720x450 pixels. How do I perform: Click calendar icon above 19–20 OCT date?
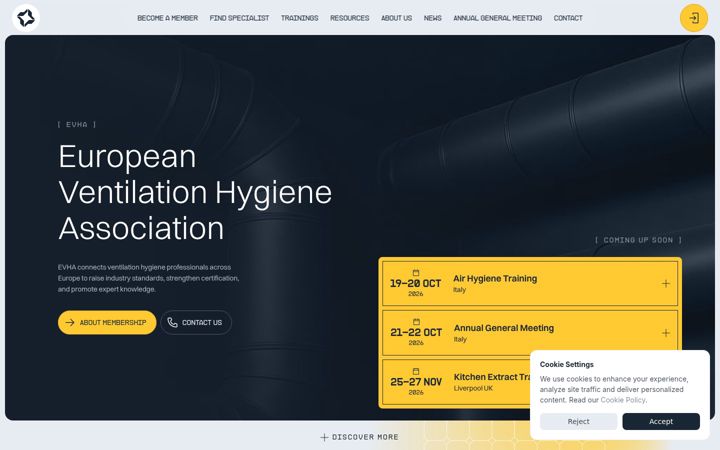point(416,273)
